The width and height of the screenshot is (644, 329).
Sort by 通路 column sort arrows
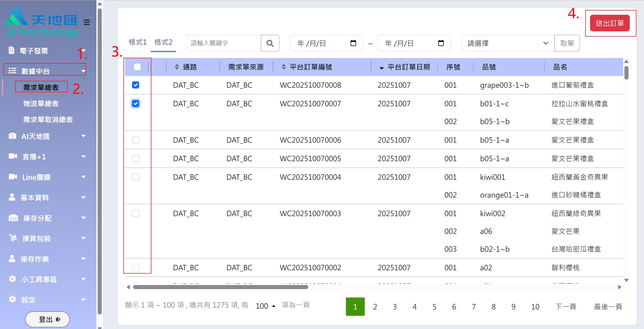click(x=177, y=67)
